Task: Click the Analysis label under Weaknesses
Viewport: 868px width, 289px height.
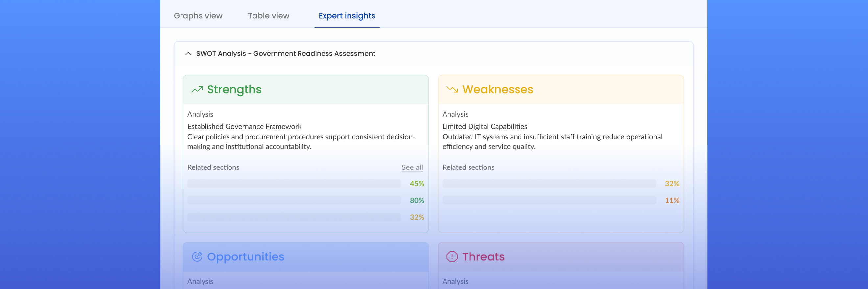Action: [455, 114]
